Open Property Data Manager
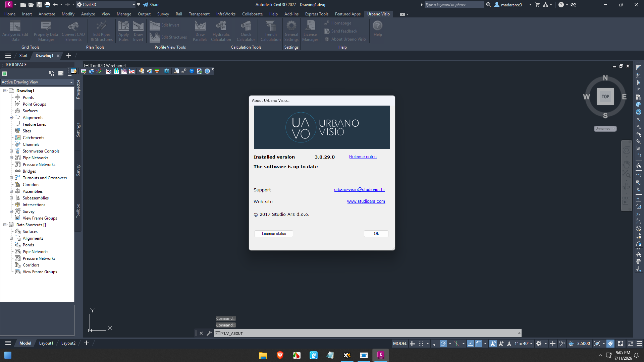The width and height of the screenshot is (644, 362). (46, 31)
